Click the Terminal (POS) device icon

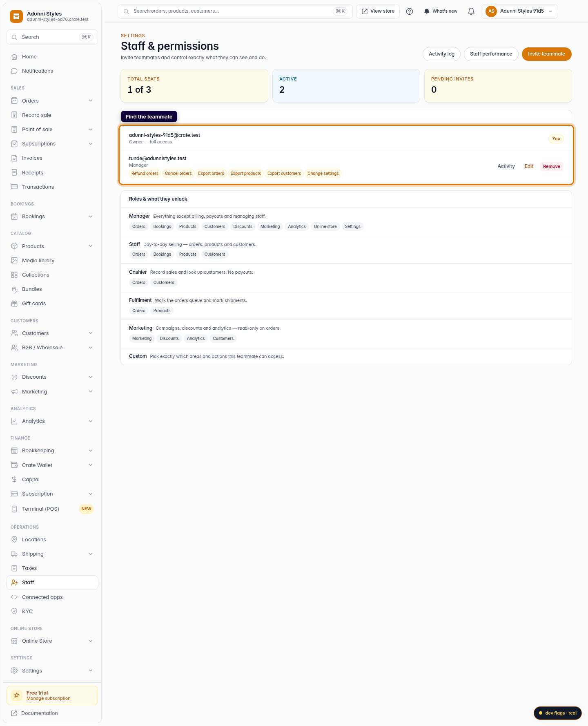click(14, 509)
